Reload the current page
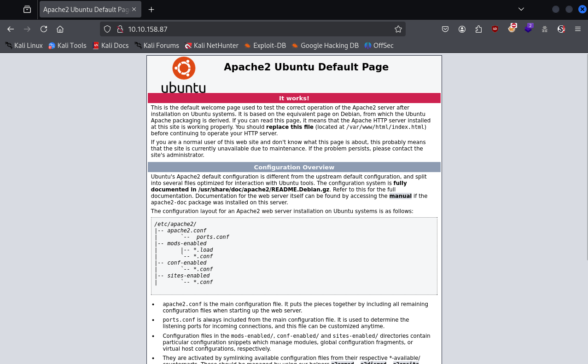Image resolution: width=588 pixels, height=364 pixels. [x=44, y=29]
